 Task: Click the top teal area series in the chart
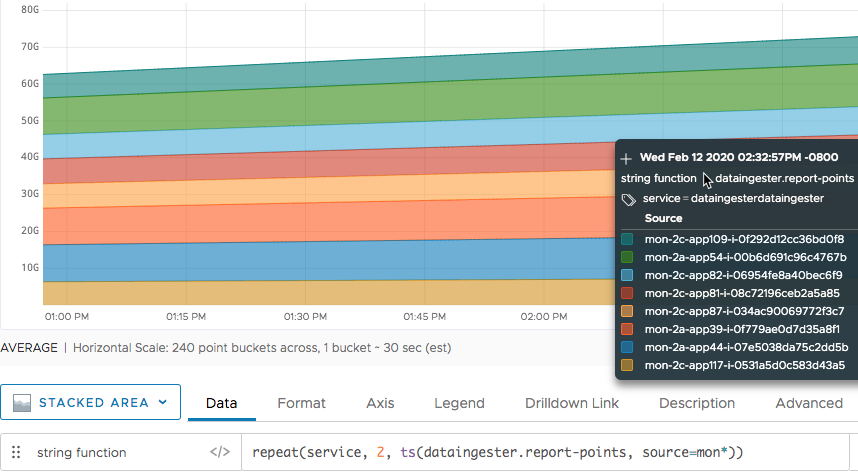pos(300,78)
